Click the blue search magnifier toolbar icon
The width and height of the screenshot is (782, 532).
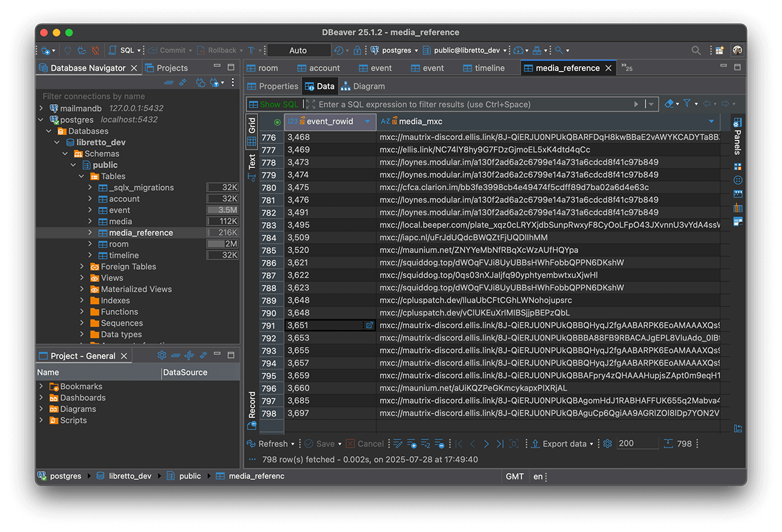coord(559,50)
